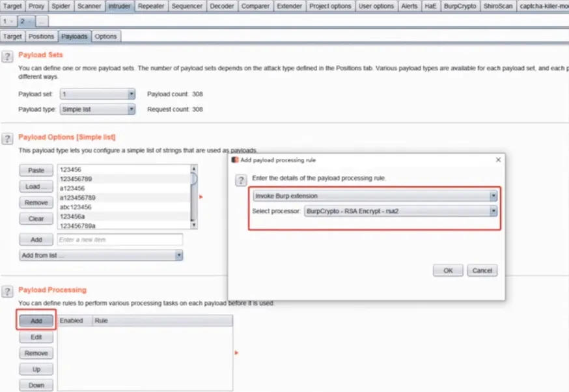Move the processing rule Up

click(36, 369)
